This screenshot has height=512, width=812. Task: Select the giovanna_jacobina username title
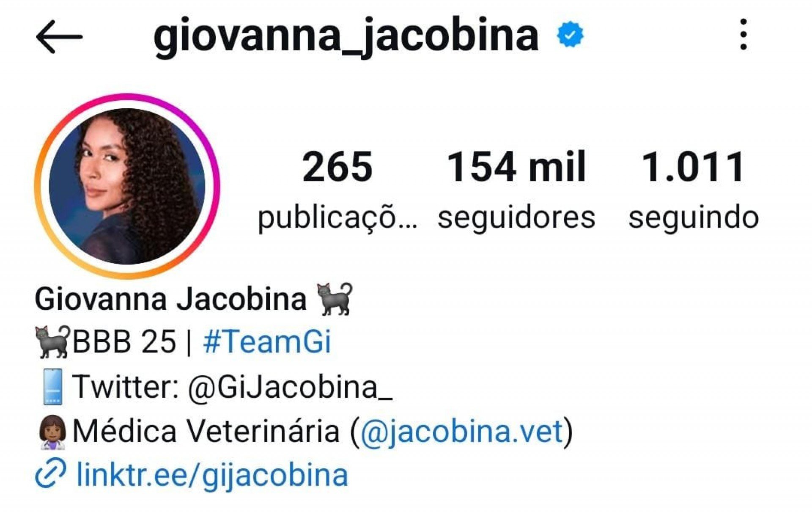[346, 36]
